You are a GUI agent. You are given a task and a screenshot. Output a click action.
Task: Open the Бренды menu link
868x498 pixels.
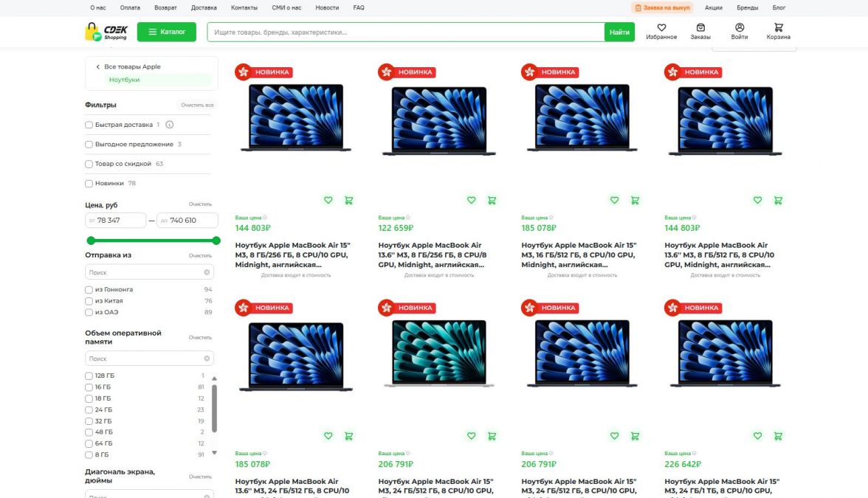747,7
